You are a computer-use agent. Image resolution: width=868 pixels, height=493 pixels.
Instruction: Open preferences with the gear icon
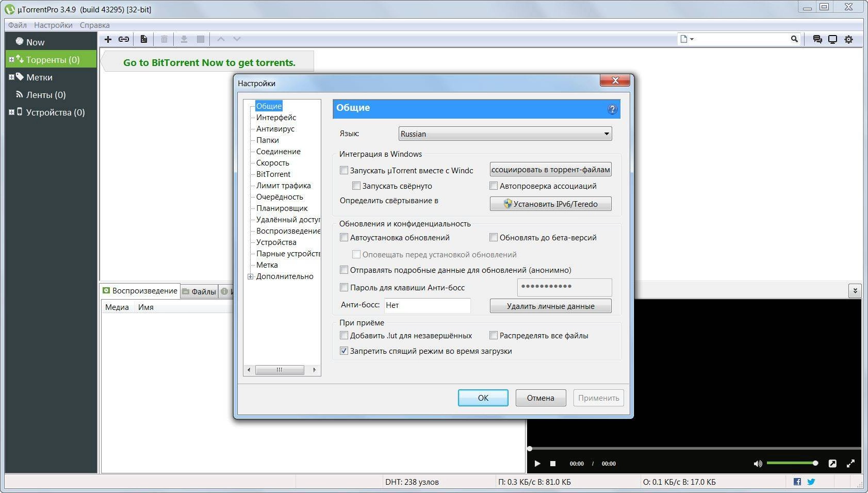click(849, 39)
